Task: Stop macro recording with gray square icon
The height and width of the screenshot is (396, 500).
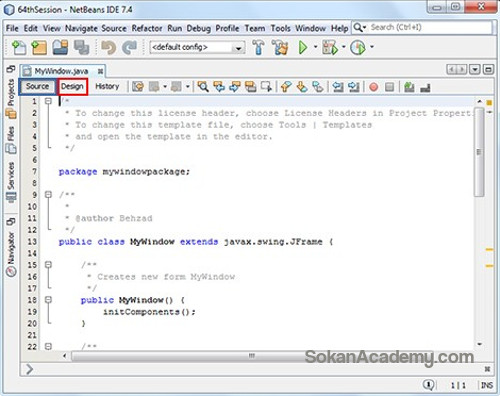Action: pos(389,87)
